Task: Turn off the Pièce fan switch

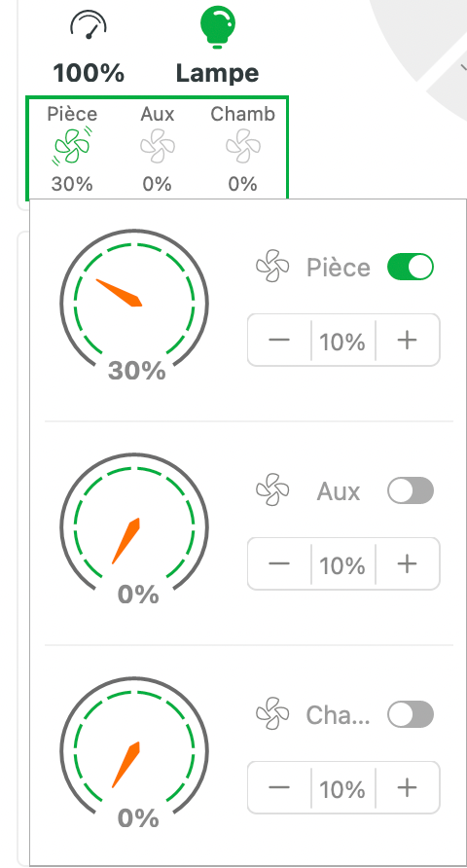Action: tap(411, 267)
